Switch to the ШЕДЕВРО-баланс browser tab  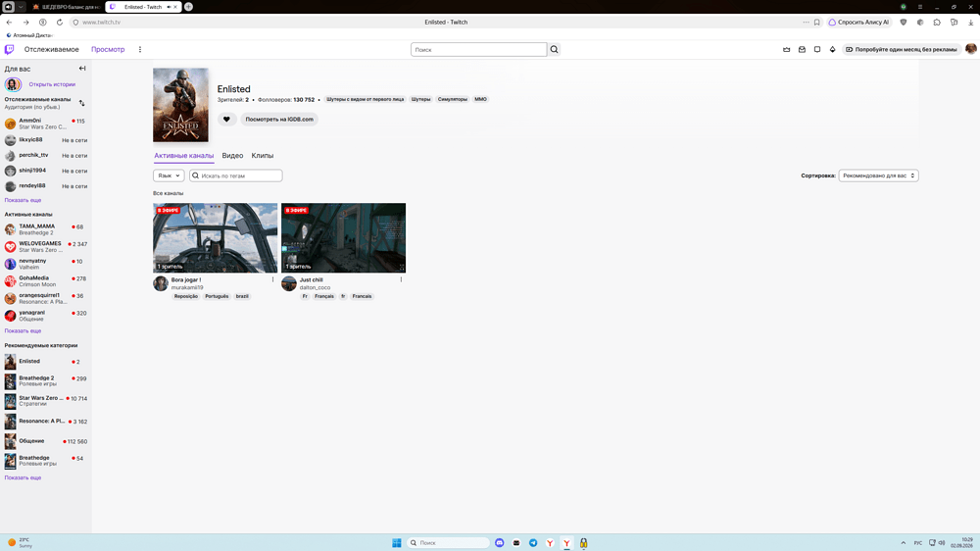66,6
